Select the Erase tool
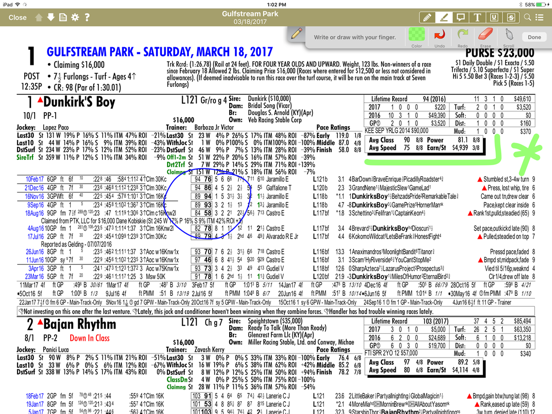552x414 pixels. (486, 34)
